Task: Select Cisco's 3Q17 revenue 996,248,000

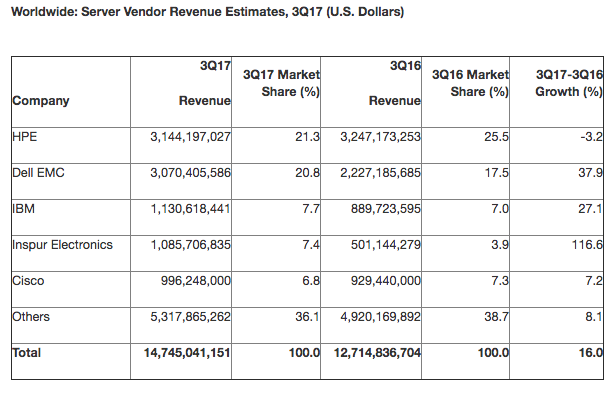Action: [196, 281]
